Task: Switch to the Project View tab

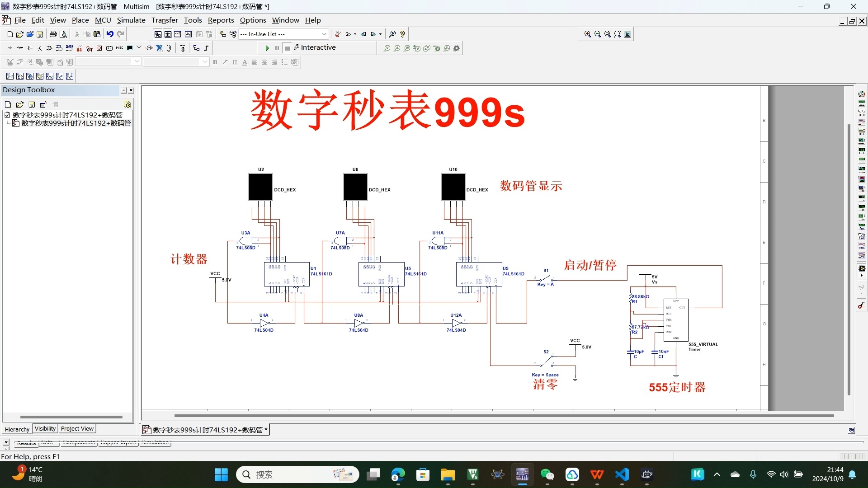Action: click(77, 428)
